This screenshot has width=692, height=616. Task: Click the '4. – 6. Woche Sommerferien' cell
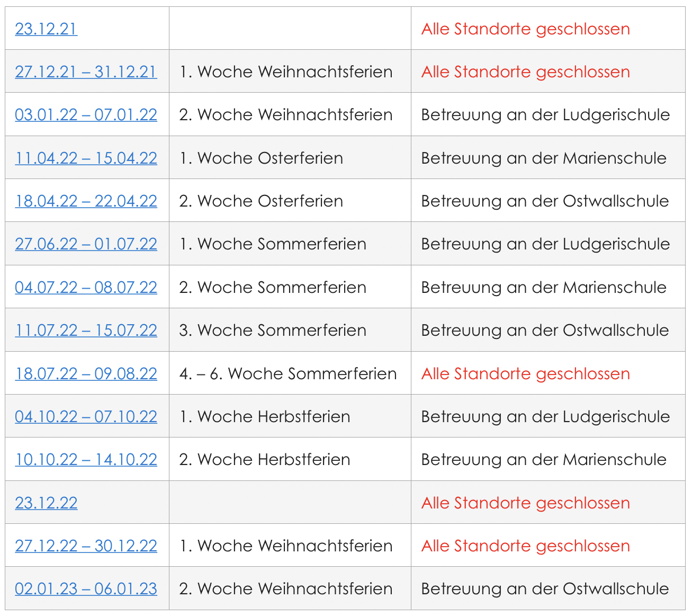point(287,373)
